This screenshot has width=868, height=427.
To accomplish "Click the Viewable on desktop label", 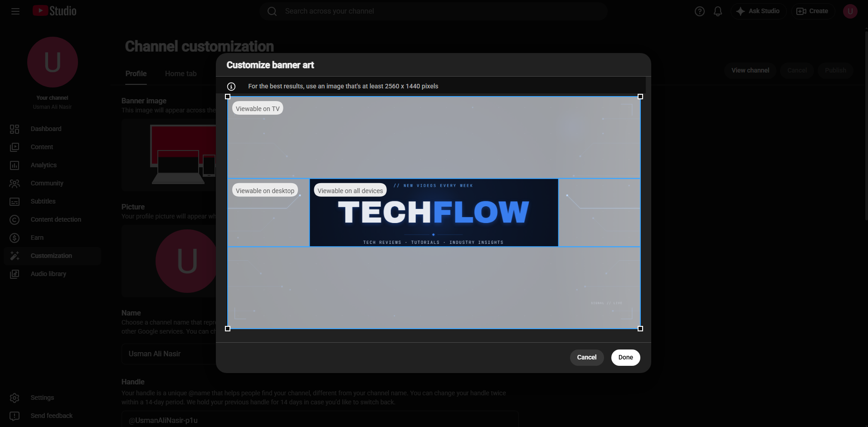I will (265, 191).
